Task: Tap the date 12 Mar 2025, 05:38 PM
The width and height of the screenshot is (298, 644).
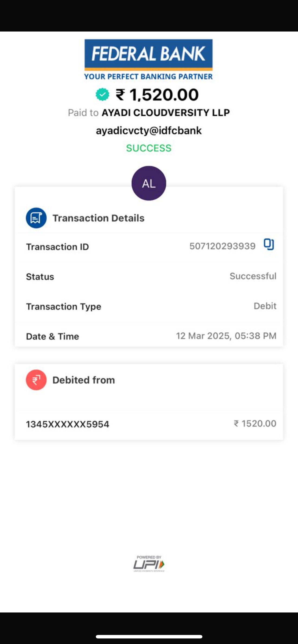Action: [226, 336]
